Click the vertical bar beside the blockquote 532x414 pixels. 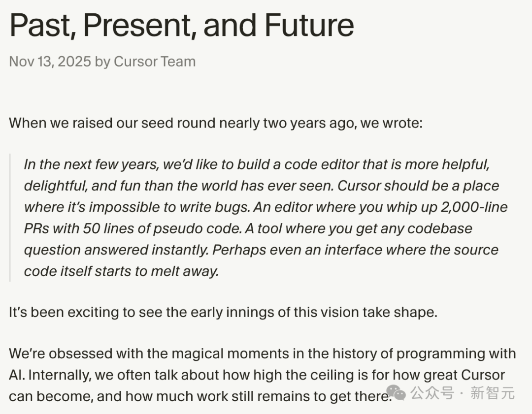[x=10, y=217]
